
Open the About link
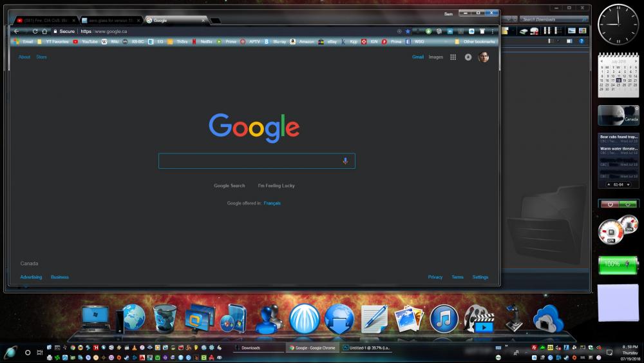24,57
